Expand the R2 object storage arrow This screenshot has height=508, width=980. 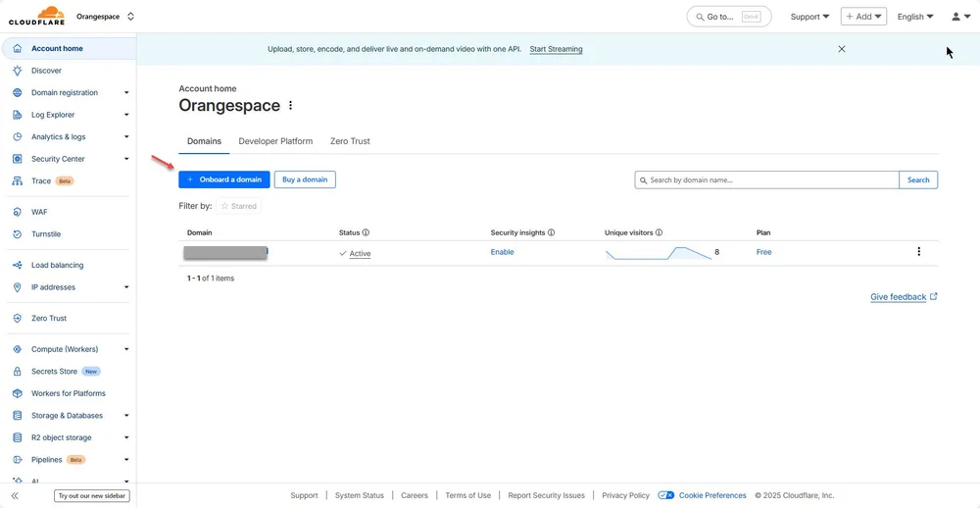126,438
